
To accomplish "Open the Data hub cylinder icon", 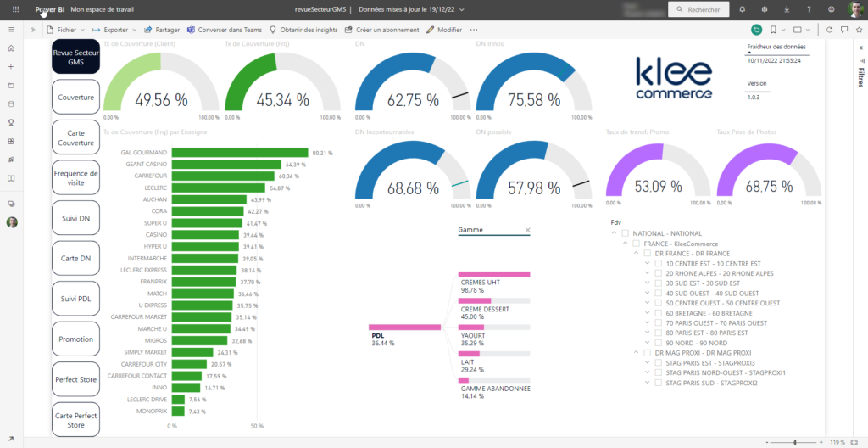I will pyautogui.click(x=11, y=104).
